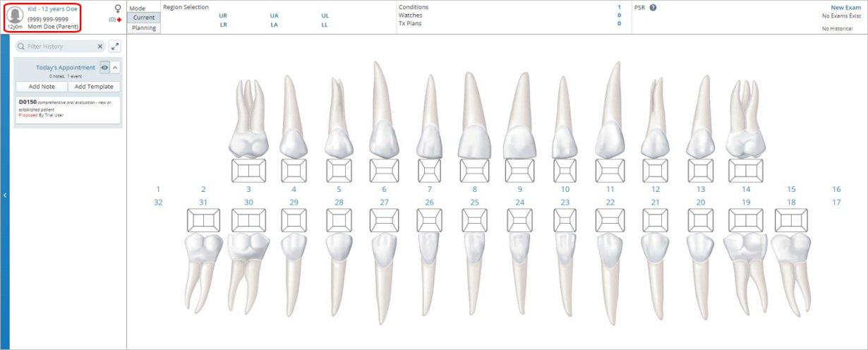Switch Mode to Planning
Image resolution: width=868 pixels, height=350 pixels.
pyautogui.click(x=144, y=28)
